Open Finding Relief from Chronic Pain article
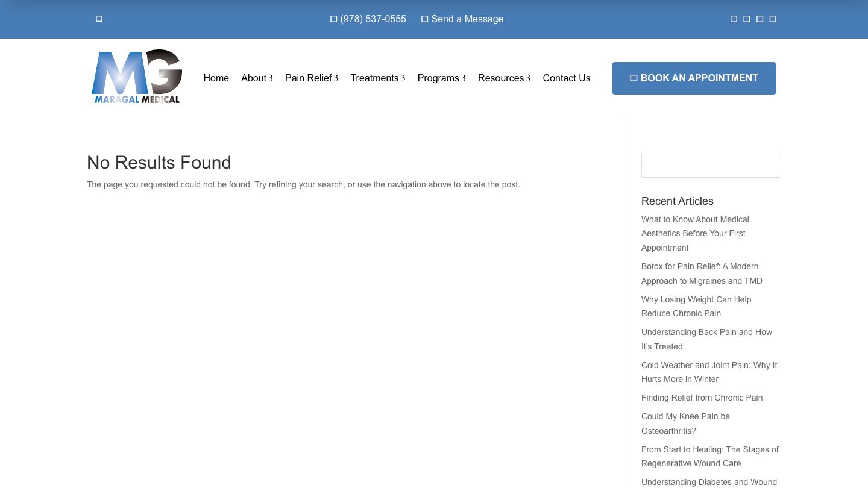The height and width of the screenshot is (488, 868). point(702,398)
